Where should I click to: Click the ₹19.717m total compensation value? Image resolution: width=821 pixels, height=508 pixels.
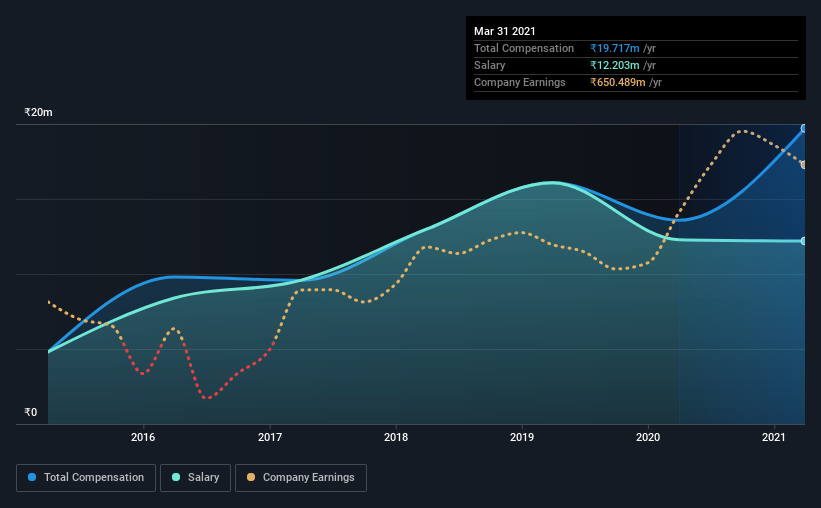click(x=615, y=48)
